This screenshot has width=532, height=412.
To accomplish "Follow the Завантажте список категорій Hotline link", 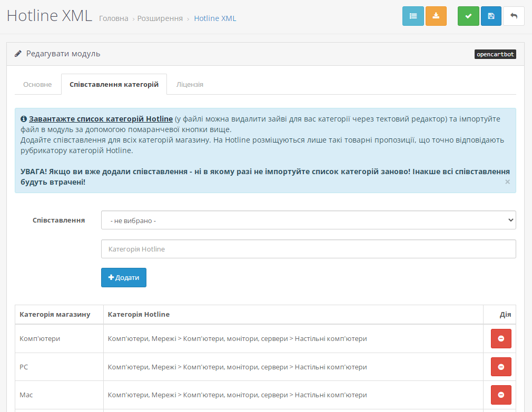I will pyautogui.click(x=101, y=119).
